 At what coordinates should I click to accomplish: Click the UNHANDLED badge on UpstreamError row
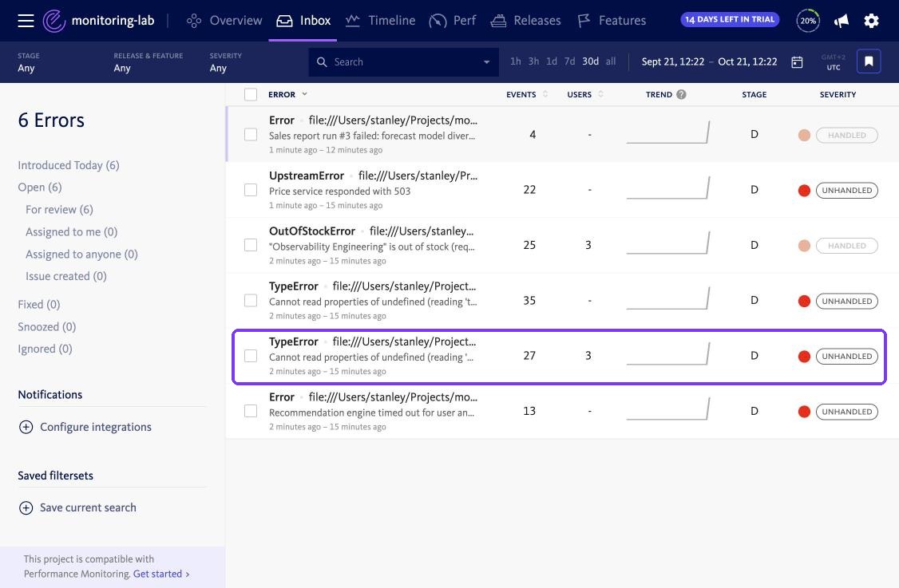coord(847,190)
